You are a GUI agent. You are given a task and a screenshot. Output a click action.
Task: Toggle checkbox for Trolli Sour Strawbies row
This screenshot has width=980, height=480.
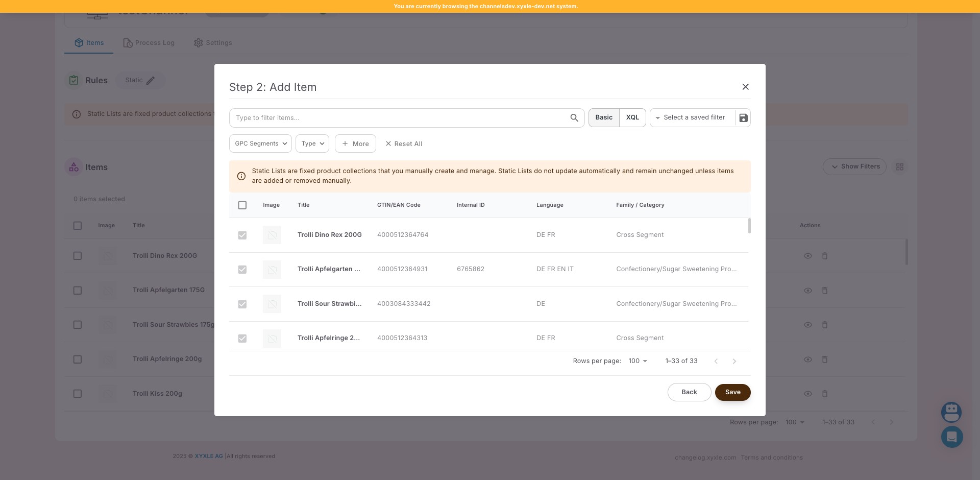point(242,304)
